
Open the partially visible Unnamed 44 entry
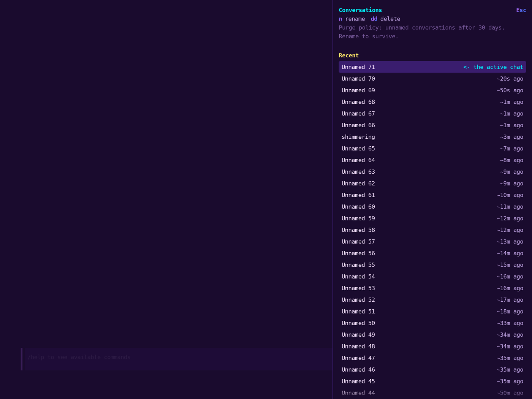432,393
